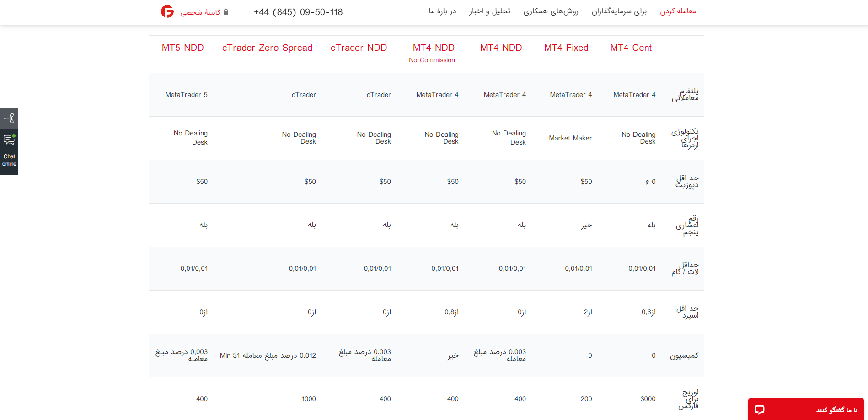Click the ¢ 0 minimum deposit cell
This screenshot has width=868, height=420.
(650, 182)
